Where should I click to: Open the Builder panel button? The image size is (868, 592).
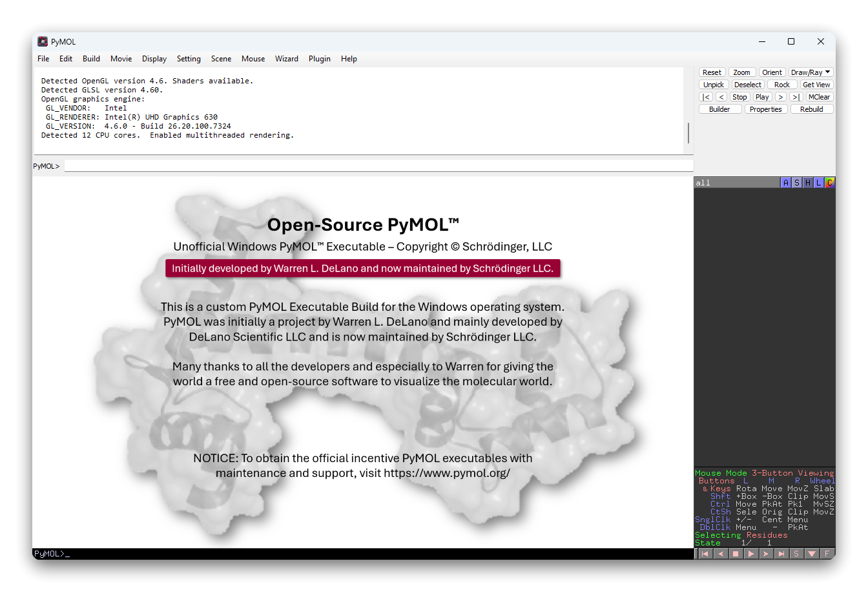719,109
